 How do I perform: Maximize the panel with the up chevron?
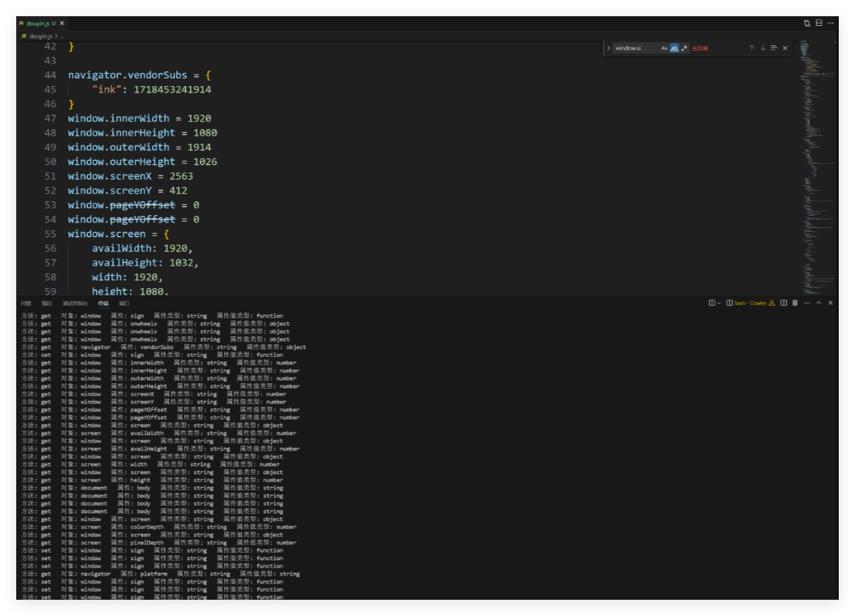pos(818,303)
